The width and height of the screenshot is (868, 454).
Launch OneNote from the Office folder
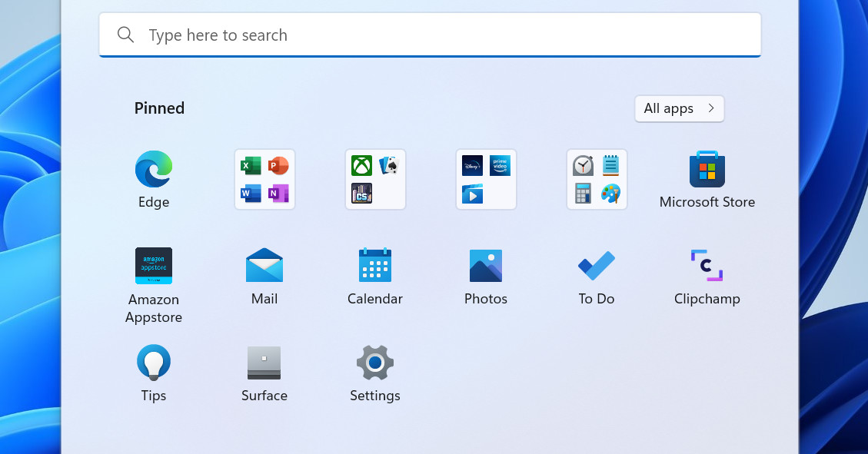(278, 194)
